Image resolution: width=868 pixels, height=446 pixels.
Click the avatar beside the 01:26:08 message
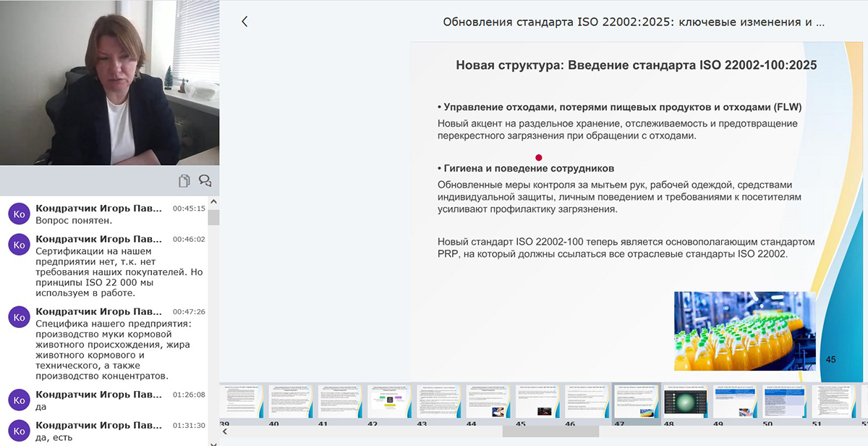pyautogui.click(x=19, y=400)
